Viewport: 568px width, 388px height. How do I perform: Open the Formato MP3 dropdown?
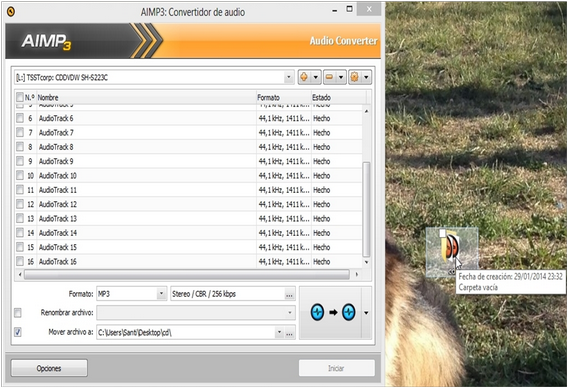pyautogui.click(x=162, y=294)
